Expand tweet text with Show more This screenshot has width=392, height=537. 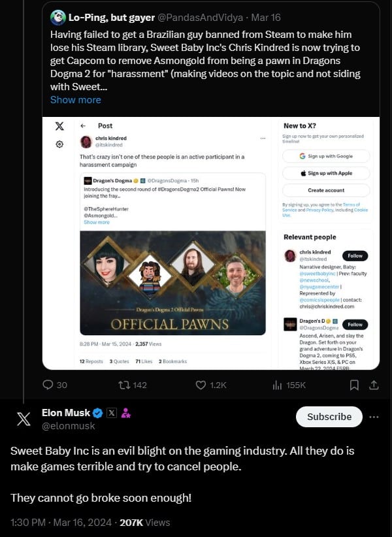76,100
